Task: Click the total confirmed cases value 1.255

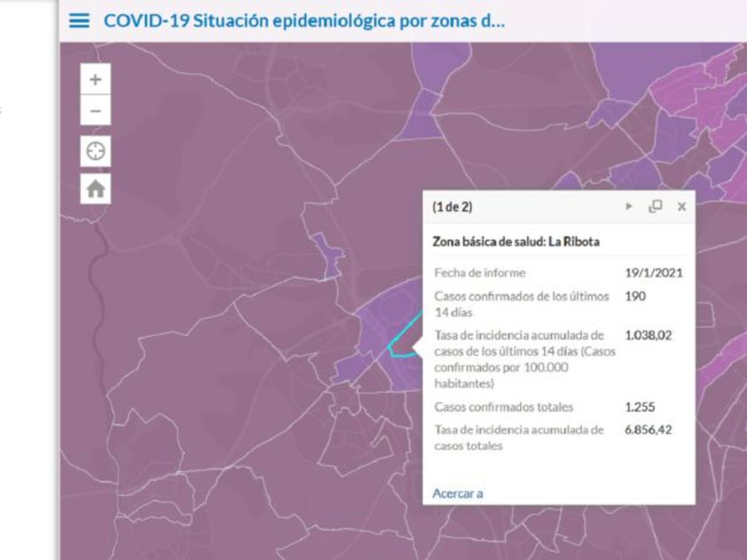Action: click(639, 407)
